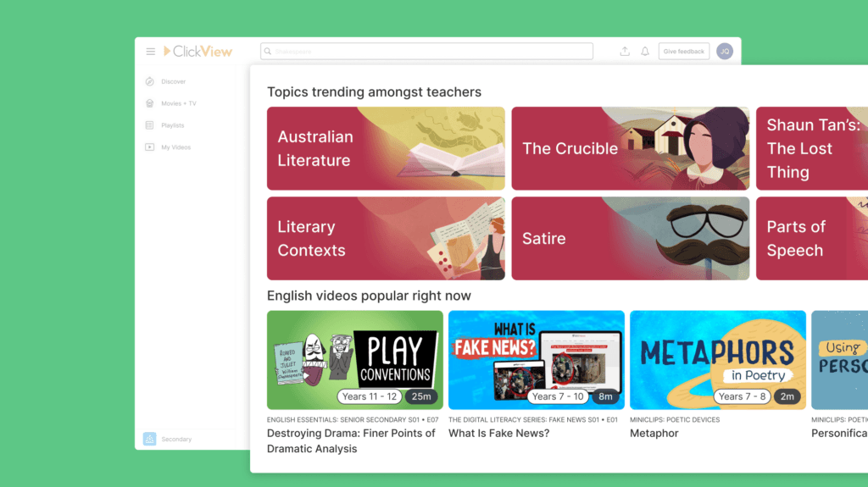This screenshot has width=868, height=487.
Task: Open the Literary Contexts topic card
Action: [x=386, y=238]
